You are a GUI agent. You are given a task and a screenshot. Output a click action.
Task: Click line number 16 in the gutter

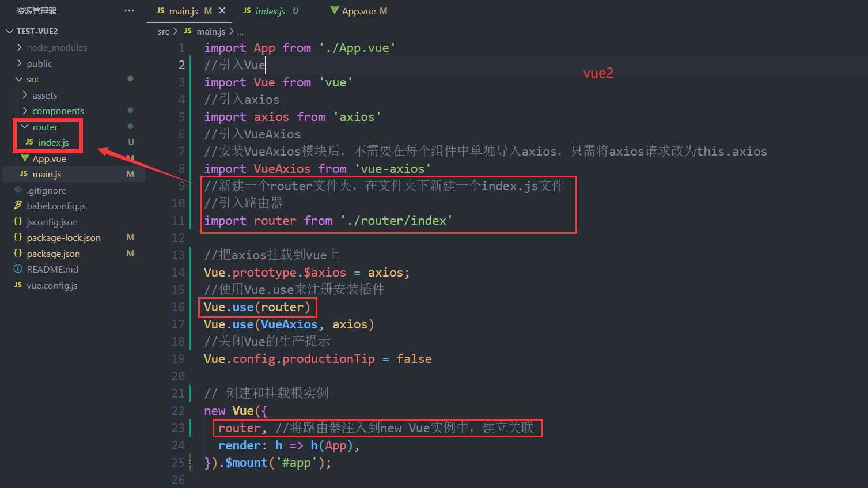coord(178,307)
